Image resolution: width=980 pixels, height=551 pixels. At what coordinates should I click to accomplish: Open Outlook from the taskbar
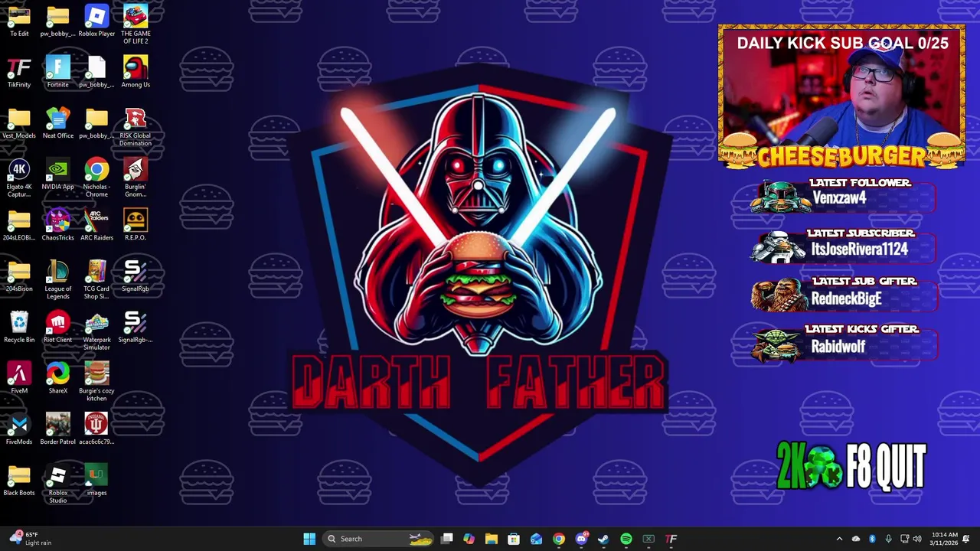536,539
